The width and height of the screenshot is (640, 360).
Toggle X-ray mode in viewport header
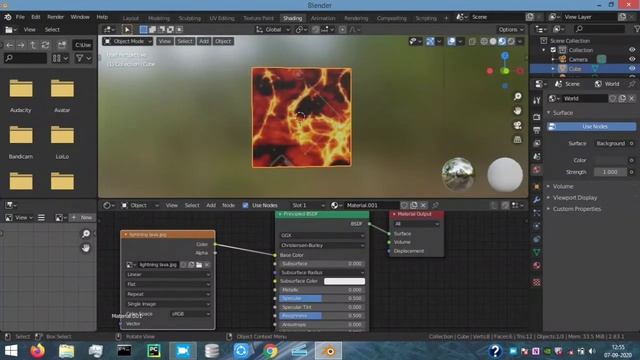472,41
